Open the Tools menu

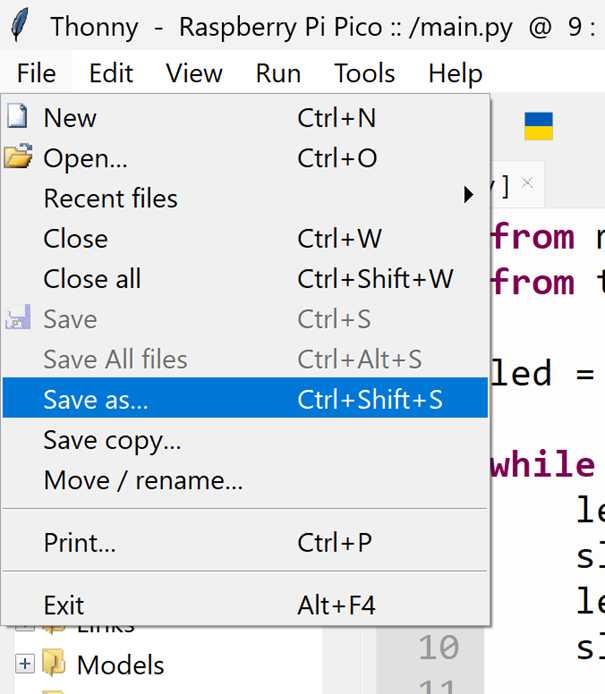pyautogui.click(x=364, y=73)
